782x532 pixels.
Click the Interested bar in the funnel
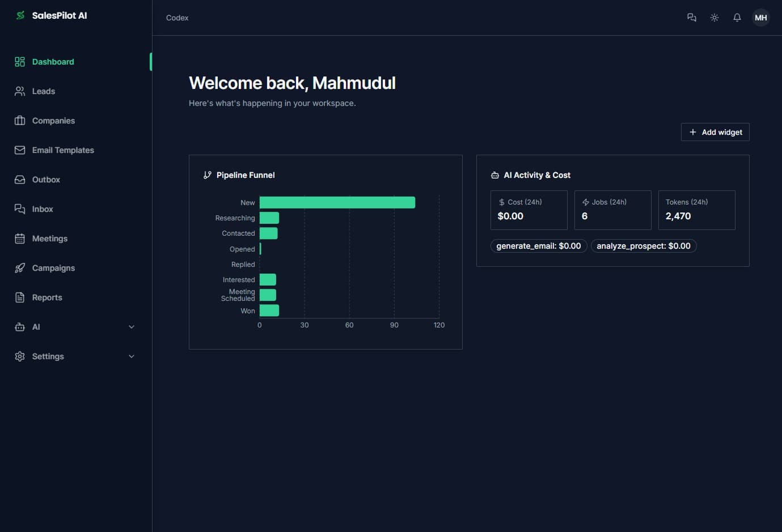[268, 279]
